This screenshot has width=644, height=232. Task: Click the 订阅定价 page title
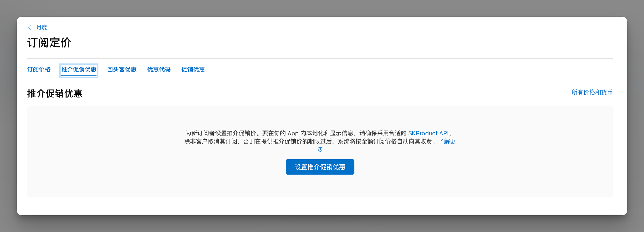tap(49, 43)
